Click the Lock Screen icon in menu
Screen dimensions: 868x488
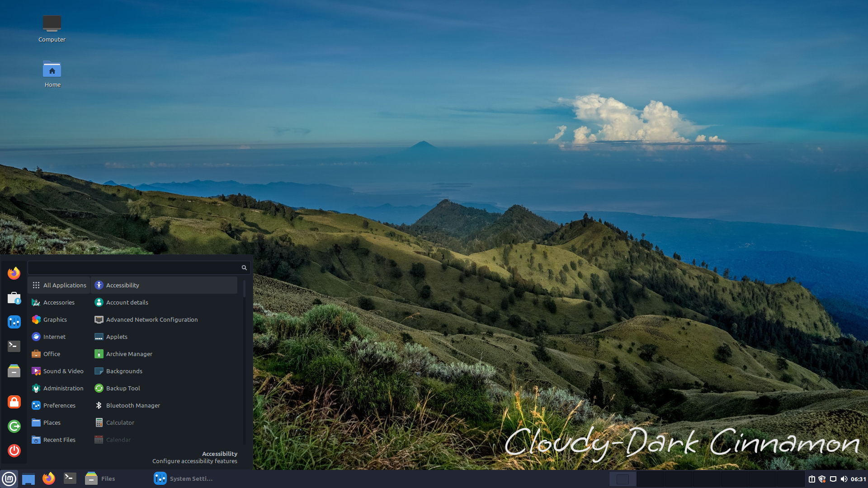[14, 402]
